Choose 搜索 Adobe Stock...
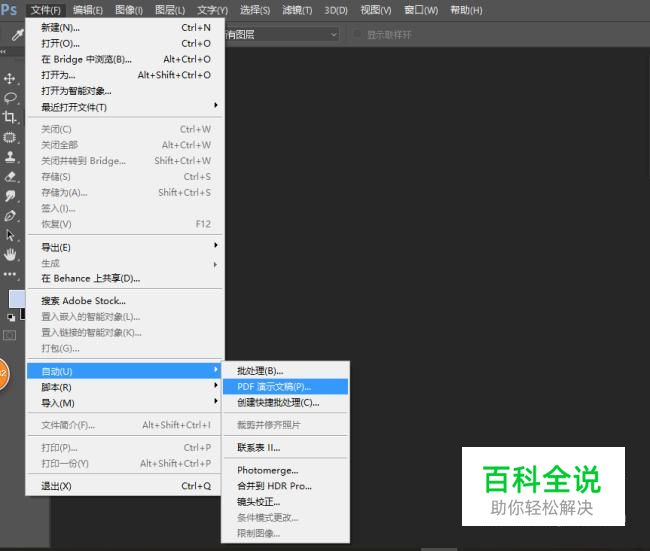This screenshot has height=551, width=650. click(x=124, y=301)
